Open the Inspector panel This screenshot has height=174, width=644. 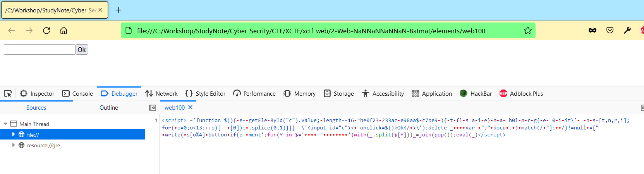(x=37, y=93)
